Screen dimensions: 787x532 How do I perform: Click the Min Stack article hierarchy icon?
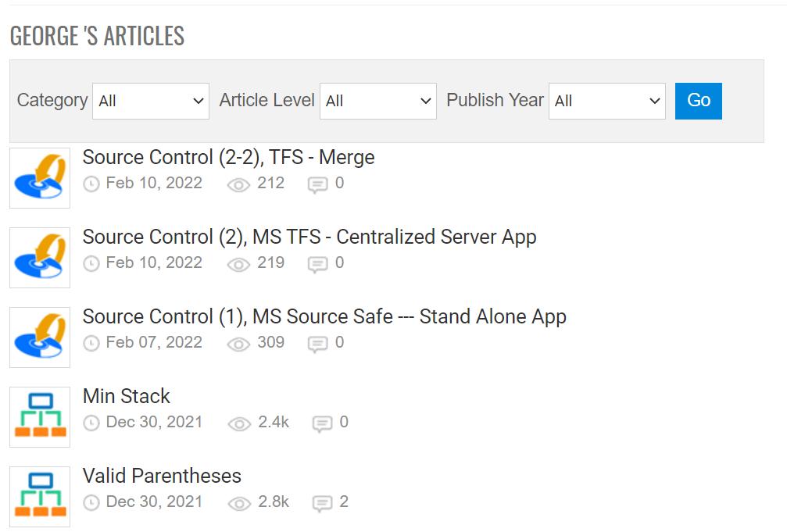tap(40, 416)
